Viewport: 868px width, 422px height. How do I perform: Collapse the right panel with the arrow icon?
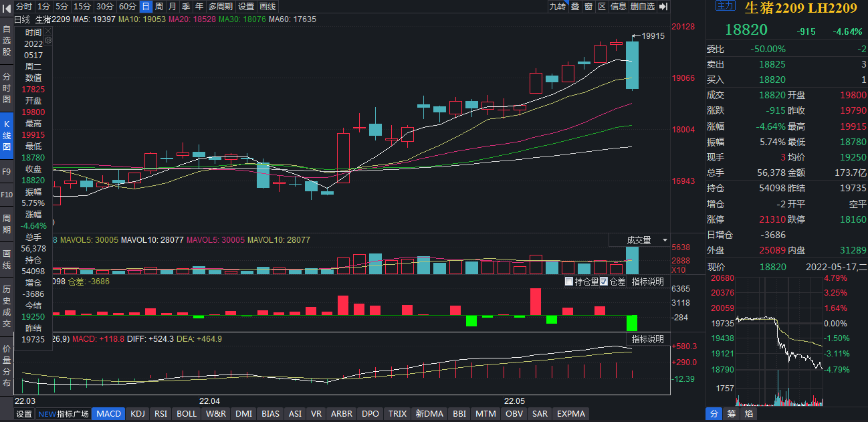click(663, 6)
